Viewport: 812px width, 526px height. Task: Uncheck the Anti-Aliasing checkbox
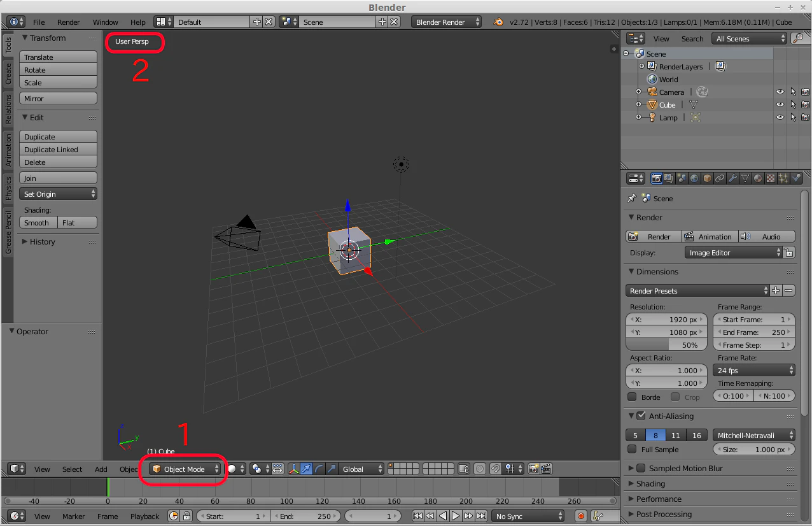(641, 416)
